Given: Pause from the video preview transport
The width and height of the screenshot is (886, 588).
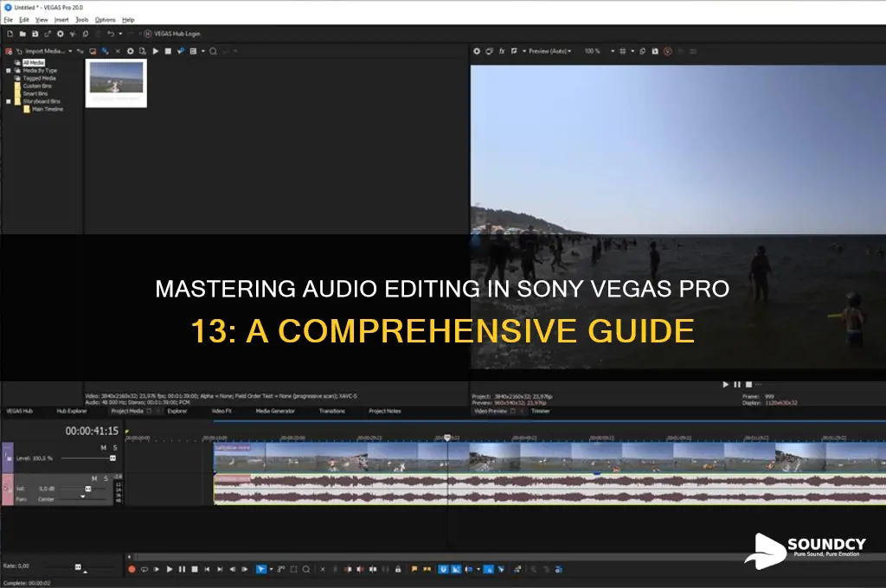Looking at the screenshot, I should 737,385.
